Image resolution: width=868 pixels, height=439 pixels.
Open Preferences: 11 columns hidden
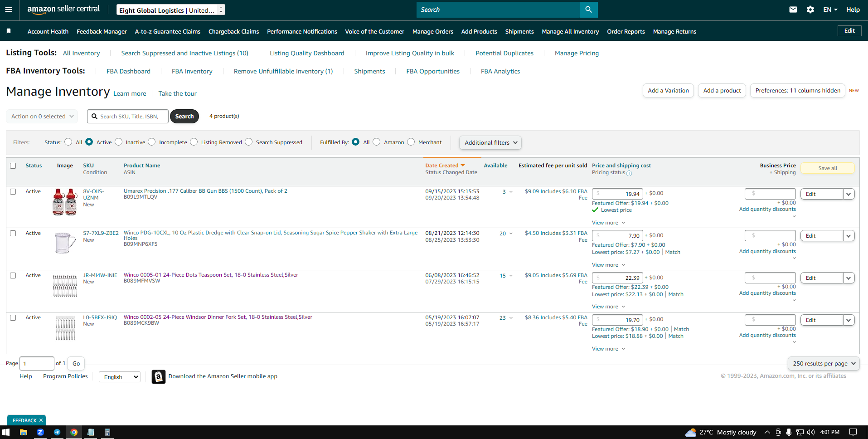pos(798,90)
